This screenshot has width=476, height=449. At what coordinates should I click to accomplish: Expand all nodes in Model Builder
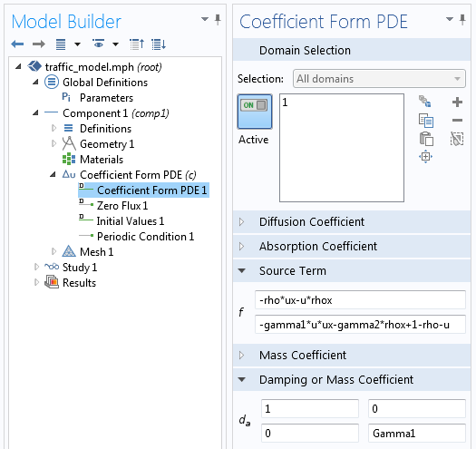click(159, 44)
